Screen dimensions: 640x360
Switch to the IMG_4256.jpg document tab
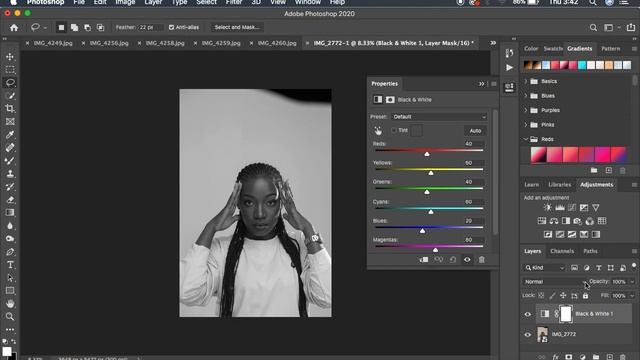click(109, 43)
